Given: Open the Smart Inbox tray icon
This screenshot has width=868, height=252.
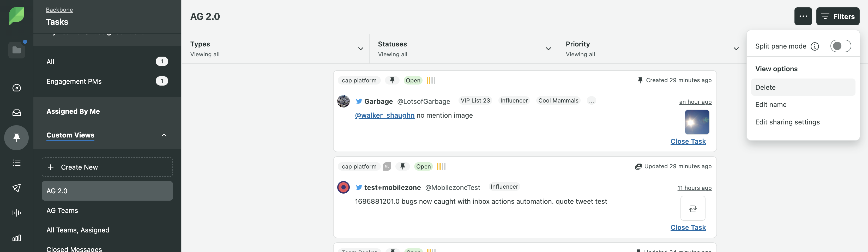Looking at the screenshot, I should coord(16,113).
